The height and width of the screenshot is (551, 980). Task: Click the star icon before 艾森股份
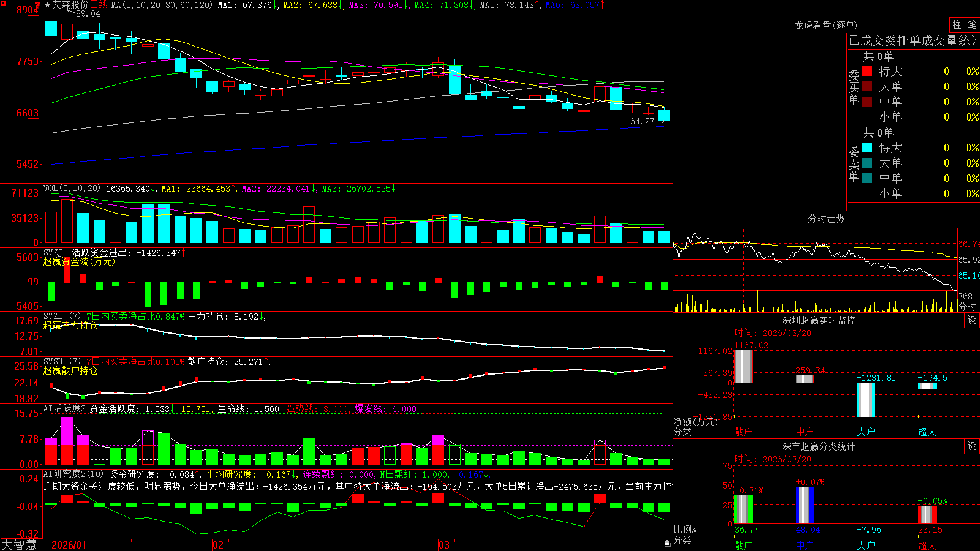tap(47, 5)
